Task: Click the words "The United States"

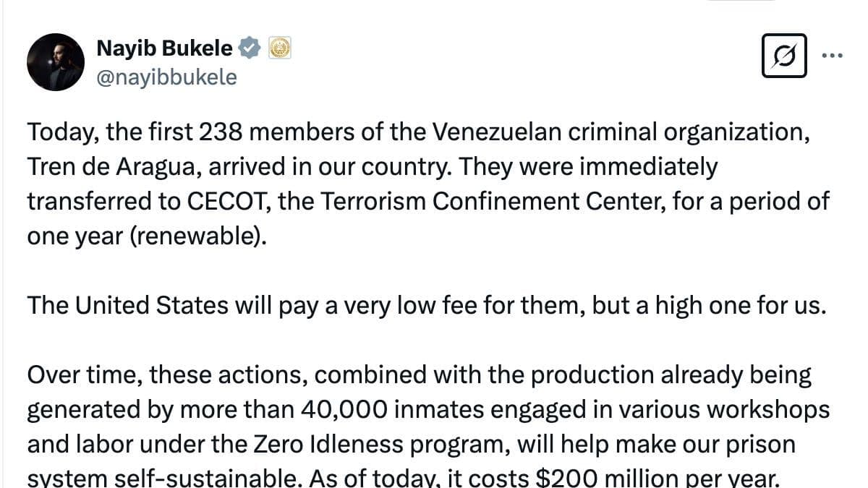Action: pyautogui.click(x=127, y=306)
